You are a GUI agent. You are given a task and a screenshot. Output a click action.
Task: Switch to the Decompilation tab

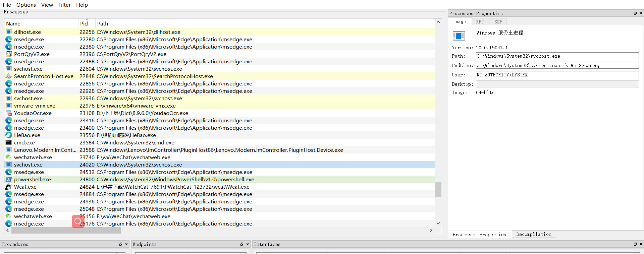point(534,234)
